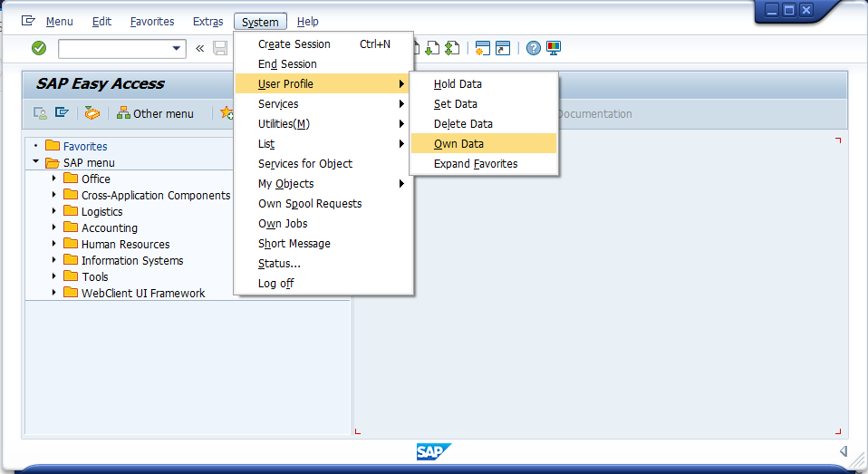This screenshot has width=868, height=474.
Task: Click the User Menu icon
Action: pyautogui.click(x=40, y=113)
